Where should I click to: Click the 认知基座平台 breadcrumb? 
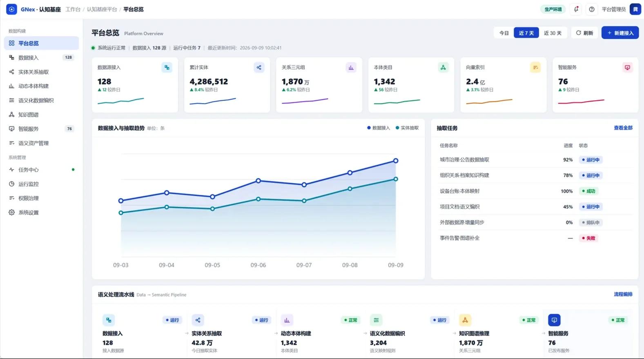(x=102, y=9)
